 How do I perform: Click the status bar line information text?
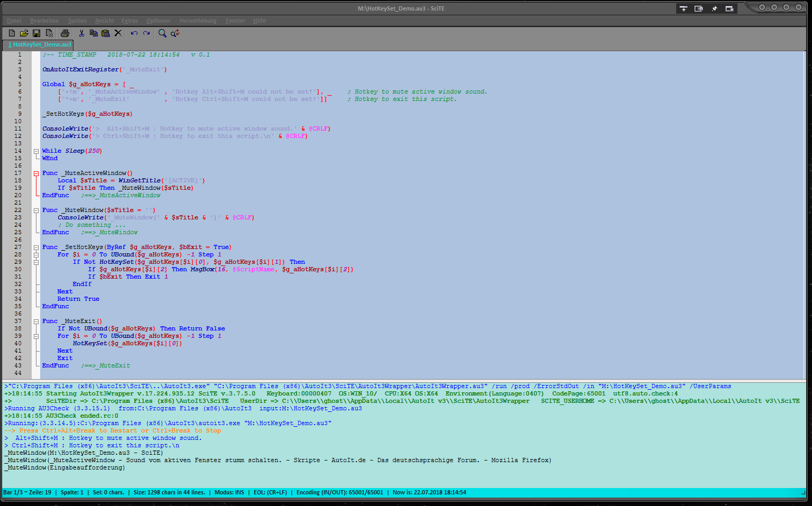[27, 492]
